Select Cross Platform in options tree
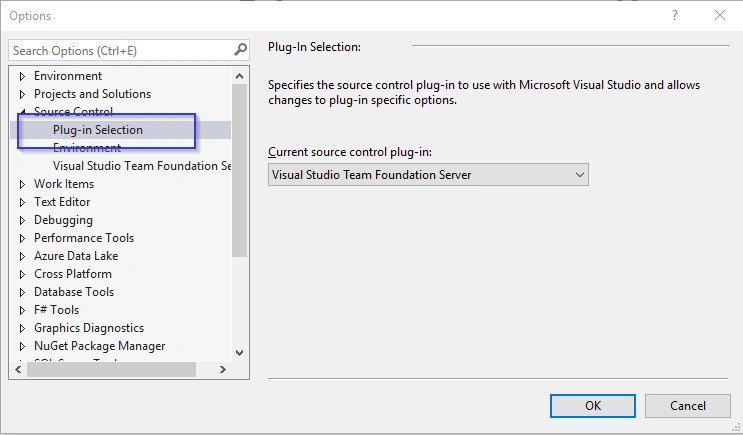743x435 pixels. click(x=73, y=274)
